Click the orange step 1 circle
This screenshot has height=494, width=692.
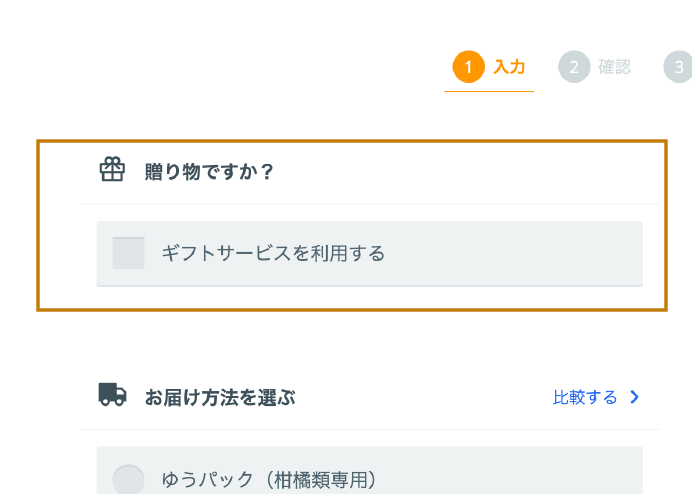[x=468, y=67]
